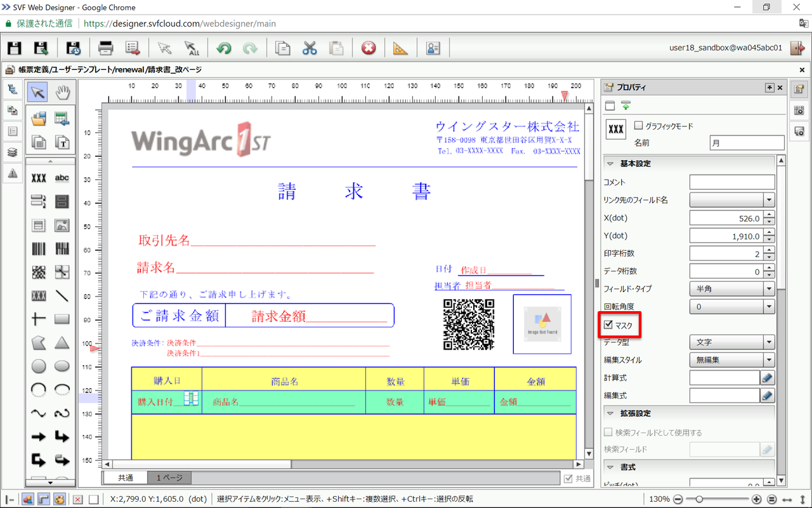Open the print icon in the toolbar
The height and width of the screenshot is (508, 812).
click(x=105, y=48)
